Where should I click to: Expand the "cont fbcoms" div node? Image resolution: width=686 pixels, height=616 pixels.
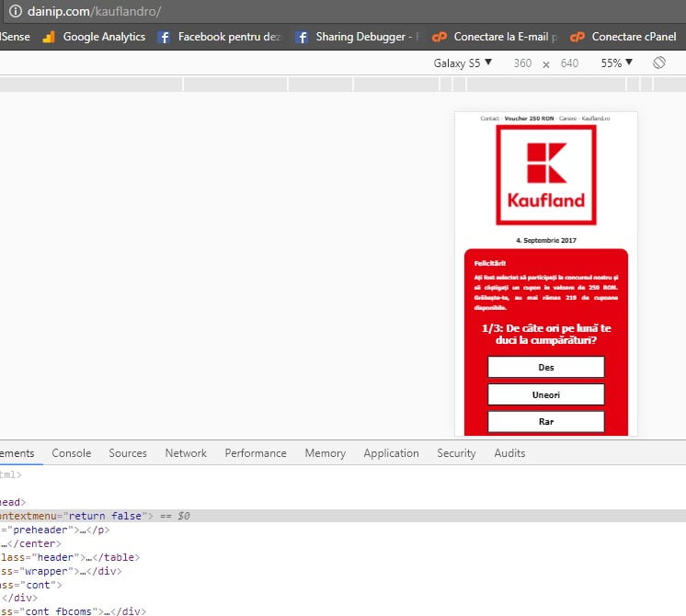pyautogui.click(x=73, y=610)
